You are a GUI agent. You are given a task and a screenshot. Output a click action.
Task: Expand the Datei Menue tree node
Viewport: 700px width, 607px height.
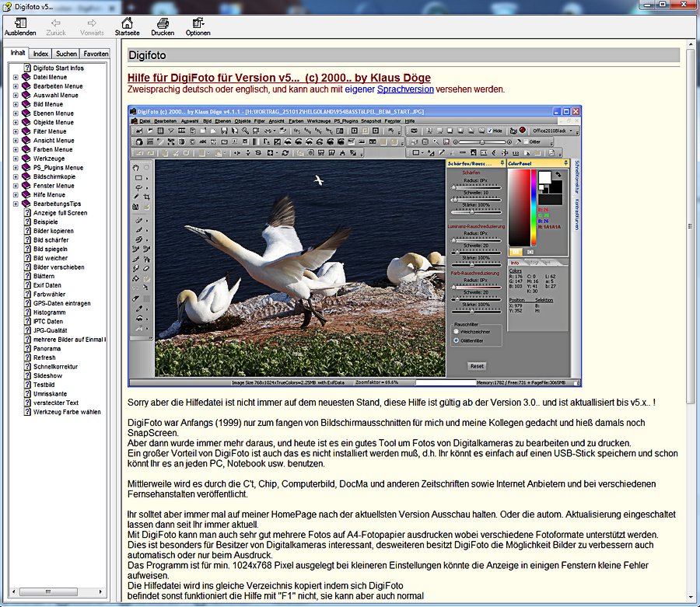coord(16,78)
